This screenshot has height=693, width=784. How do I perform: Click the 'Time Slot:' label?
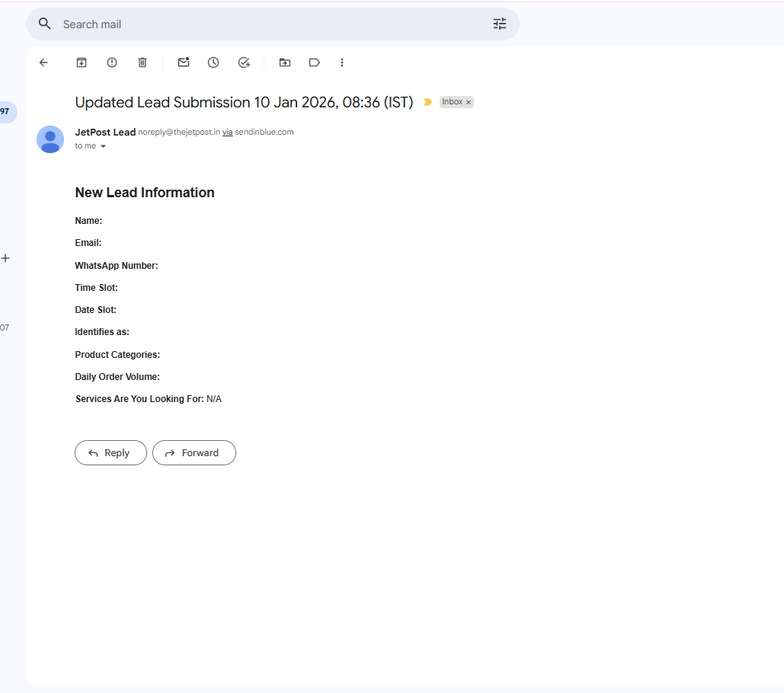(x=96, y=288)
